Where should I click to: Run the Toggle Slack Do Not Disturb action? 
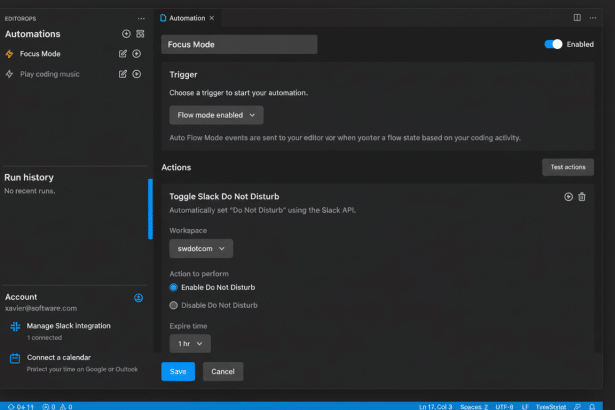click(x=568, y=197)
